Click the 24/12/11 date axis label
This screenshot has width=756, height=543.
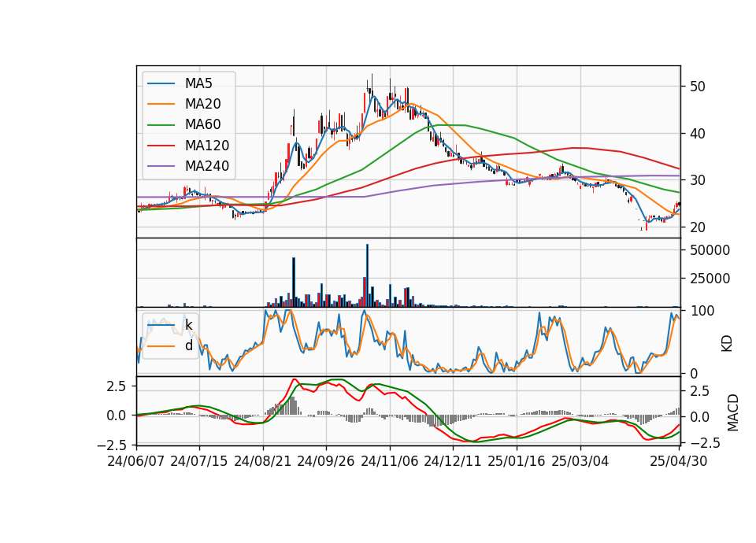[453, 461]
